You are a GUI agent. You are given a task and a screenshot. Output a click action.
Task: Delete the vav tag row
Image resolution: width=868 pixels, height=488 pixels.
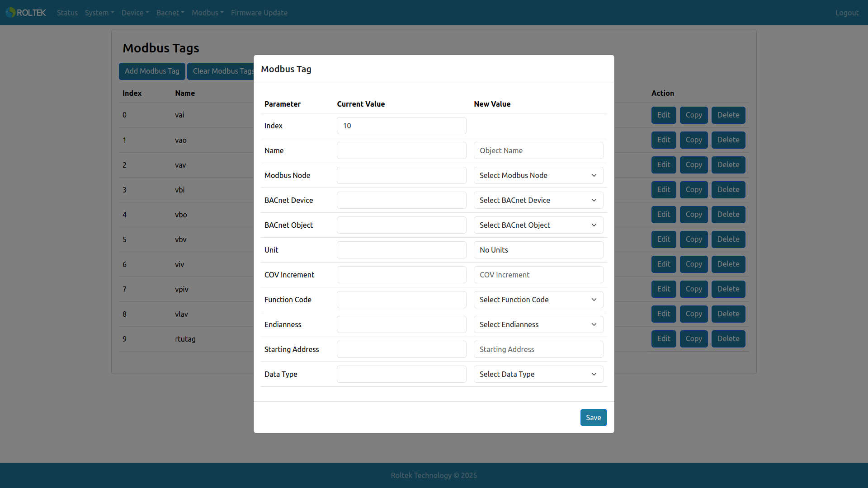(x=728, y=165)
